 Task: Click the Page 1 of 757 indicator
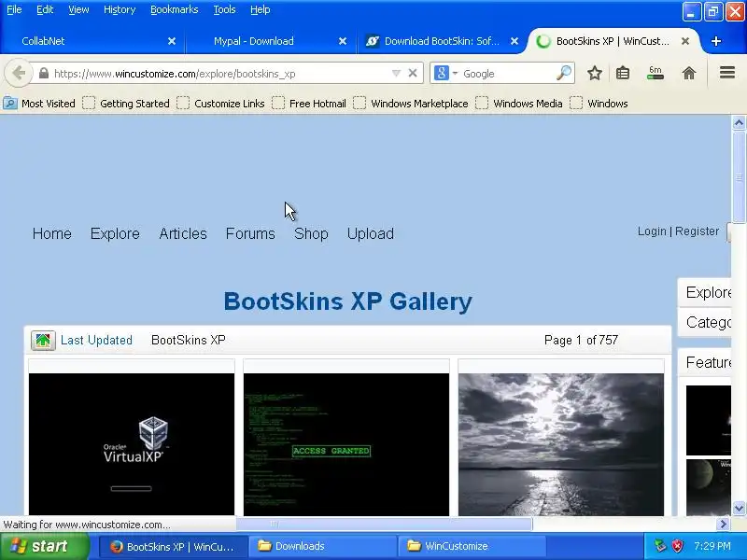[581, 340]
